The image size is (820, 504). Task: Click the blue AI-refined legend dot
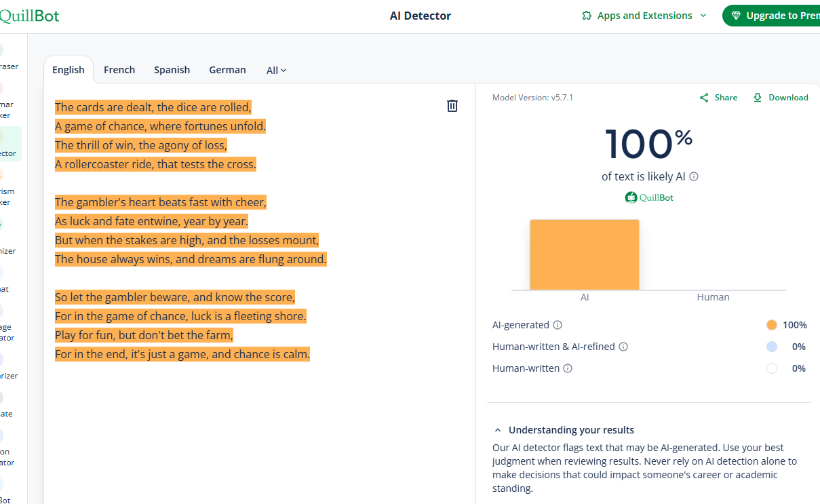(771, 347)
